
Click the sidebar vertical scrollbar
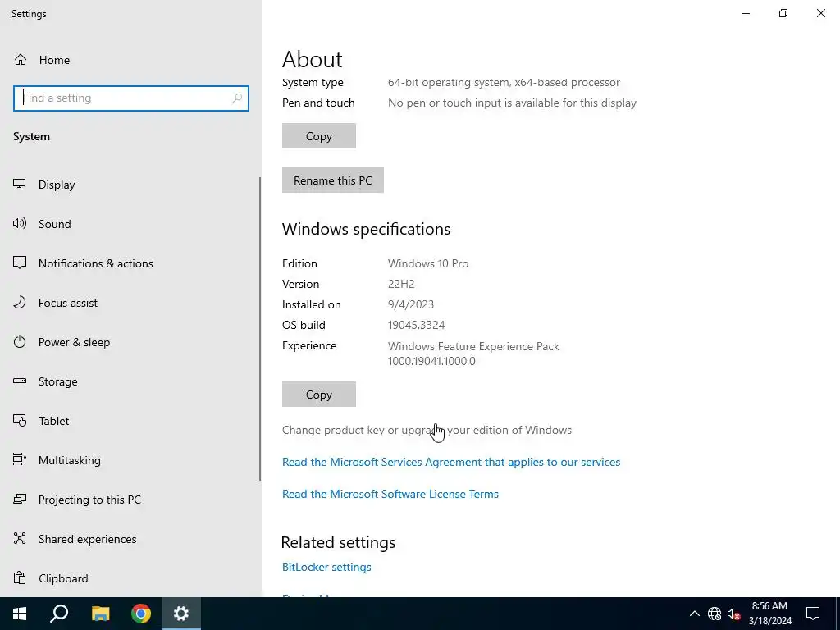260,328
